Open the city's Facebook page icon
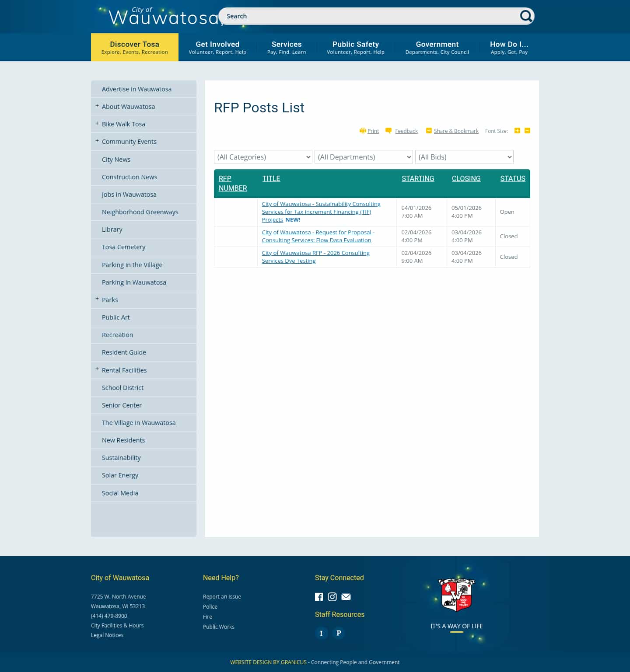Image resolution: width=630 pixels, height=672 pixels. [x=319, y=596]
